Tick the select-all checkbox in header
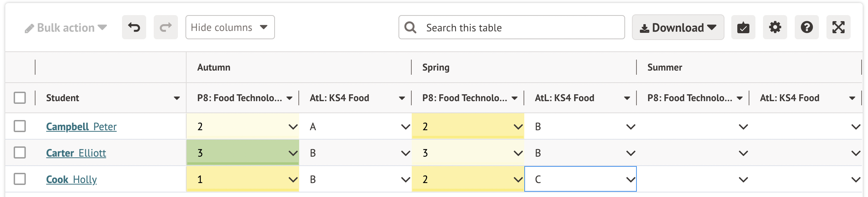This screenshot has width=868, height=197. [20, 98]
